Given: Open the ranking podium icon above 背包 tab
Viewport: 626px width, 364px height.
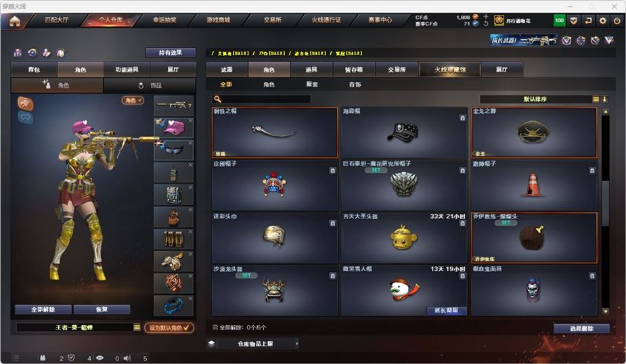Looking at the screenshot, I should point(18,53).
